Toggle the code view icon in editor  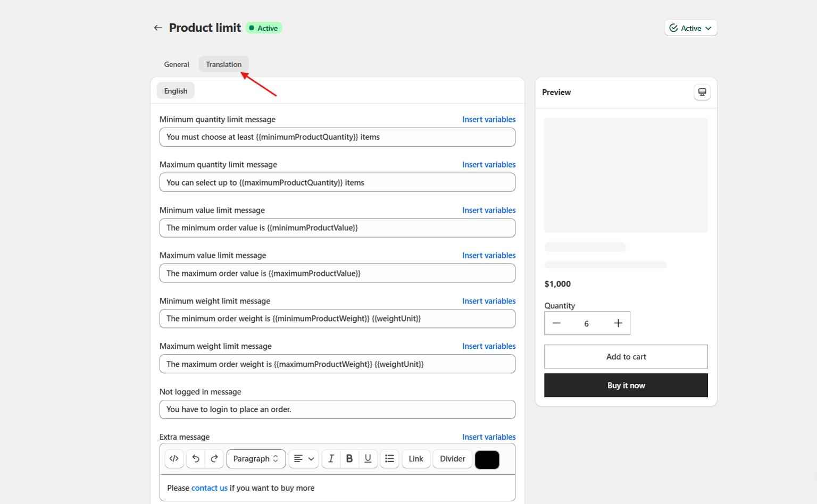pos(174,459)
